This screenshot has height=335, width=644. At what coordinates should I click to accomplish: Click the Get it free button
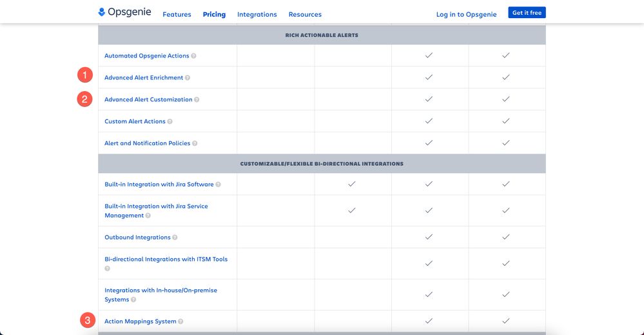[527, 13]
